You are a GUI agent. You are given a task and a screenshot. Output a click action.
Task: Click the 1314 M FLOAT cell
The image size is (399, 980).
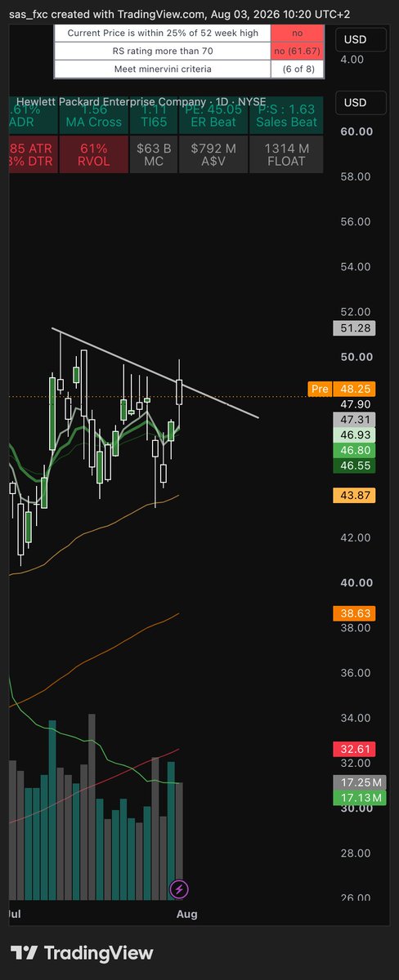click(286, 154)
